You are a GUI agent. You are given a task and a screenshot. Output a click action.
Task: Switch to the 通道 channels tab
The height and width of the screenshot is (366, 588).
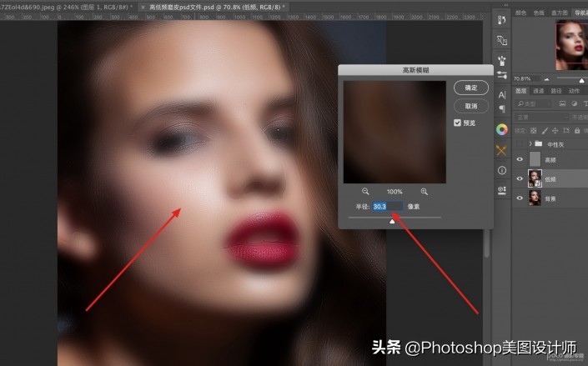point(539,91)
